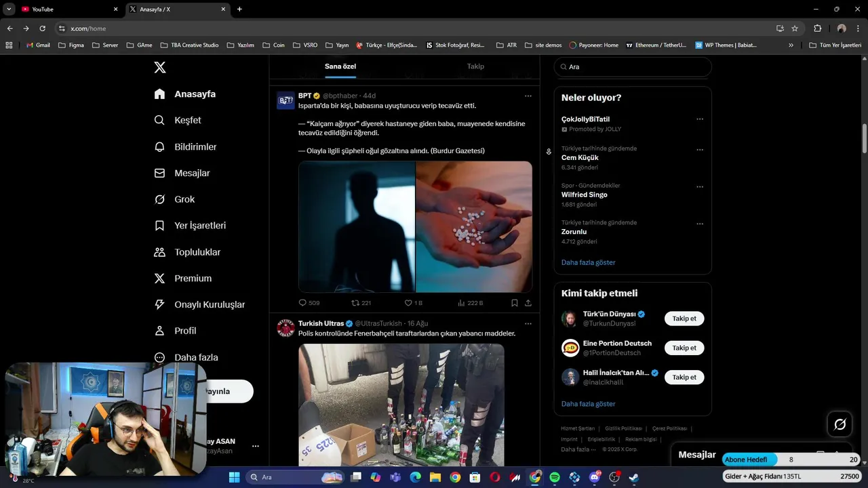Switch to the Takip tab

[475, 66]
